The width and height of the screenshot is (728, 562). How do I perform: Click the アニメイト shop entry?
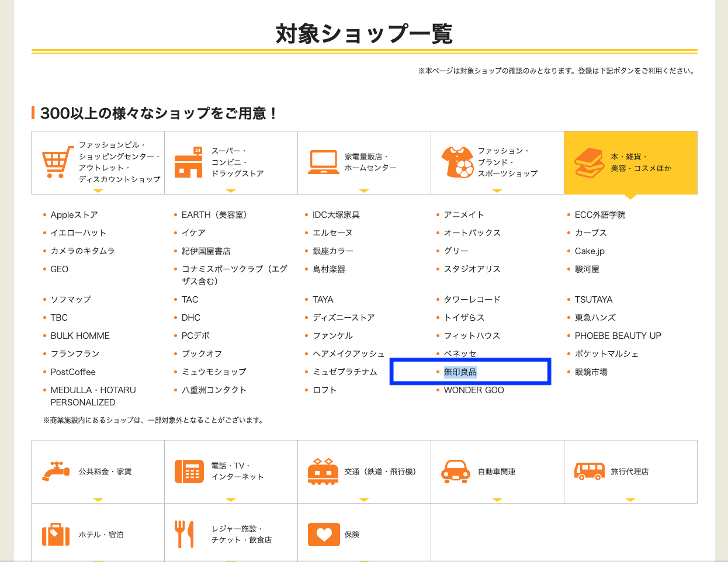[x=464, y=215]
